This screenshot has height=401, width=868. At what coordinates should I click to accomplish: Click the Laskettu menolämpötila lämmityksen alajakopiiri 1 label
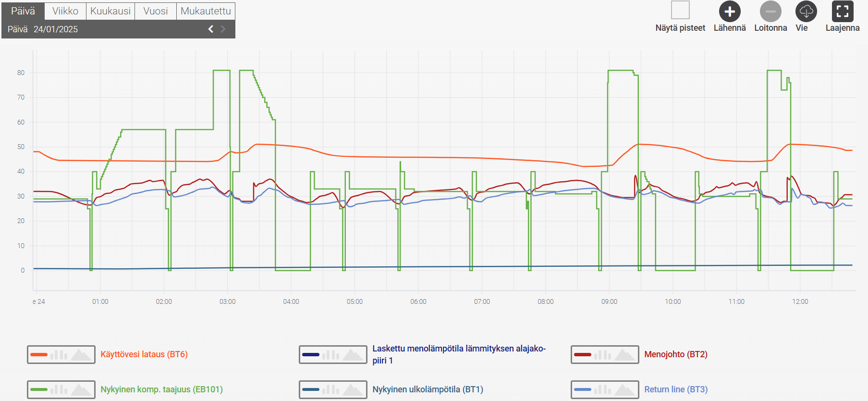click(459, 354)
